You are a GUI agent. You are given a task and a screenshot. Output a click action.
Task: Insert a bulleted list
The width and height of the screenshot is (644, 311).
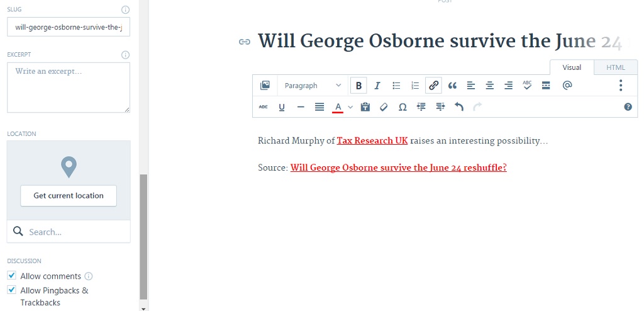(396, 86)
